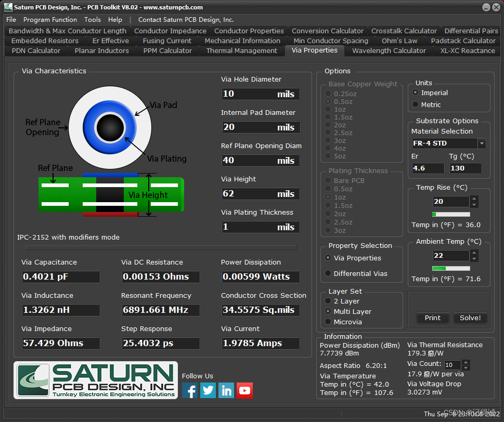Switch to Min Conductor Spacing tab
Viewport: 504px width, 422px height.
(331, 41)
